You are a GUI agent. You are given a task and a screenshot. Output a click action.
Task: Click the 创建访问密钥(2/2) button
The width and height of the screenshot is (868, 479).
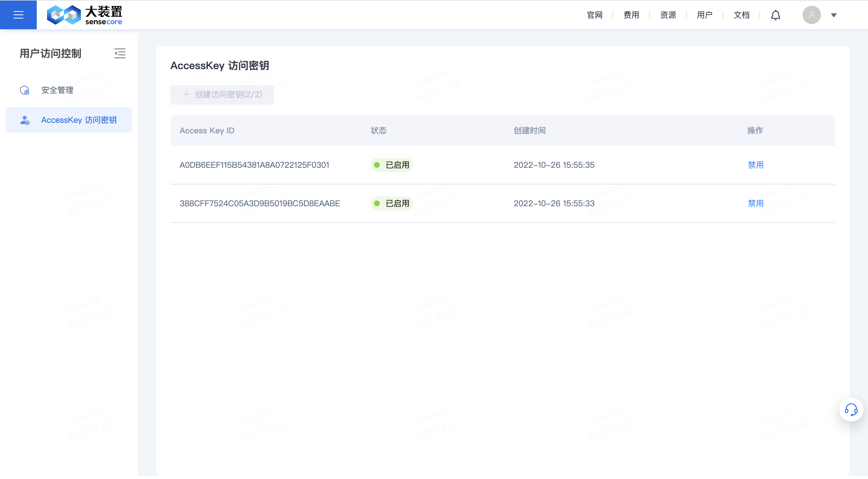222,95
